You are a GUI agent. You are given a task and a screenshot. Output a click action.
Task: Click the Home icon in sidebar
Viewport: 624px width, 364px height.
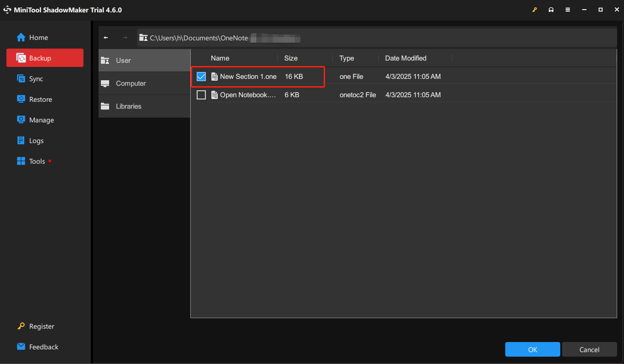(21, 38)
